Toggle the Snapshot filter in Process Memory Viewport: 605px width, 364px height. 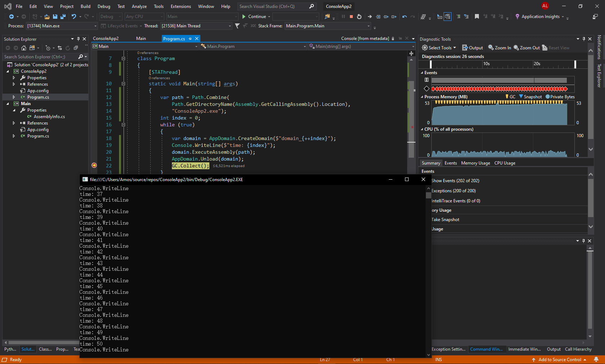coord(529,96)
